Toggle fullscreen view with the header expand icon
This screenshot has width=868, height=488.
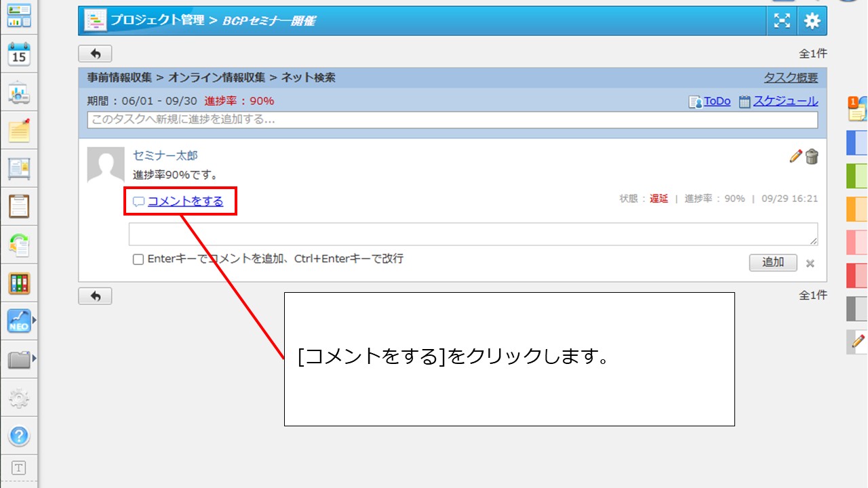(782, 21)
